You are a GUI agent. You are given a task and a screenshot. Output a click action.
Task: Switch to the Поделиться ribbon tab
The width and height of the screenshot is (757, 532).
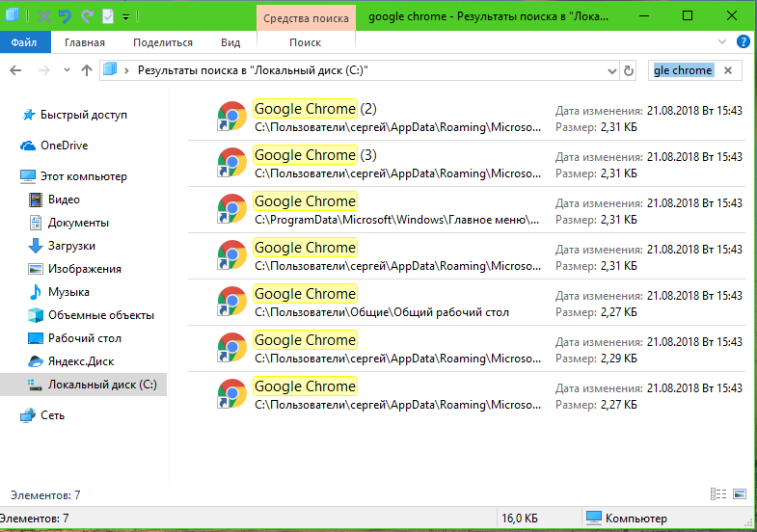click(x=163, y=42)
